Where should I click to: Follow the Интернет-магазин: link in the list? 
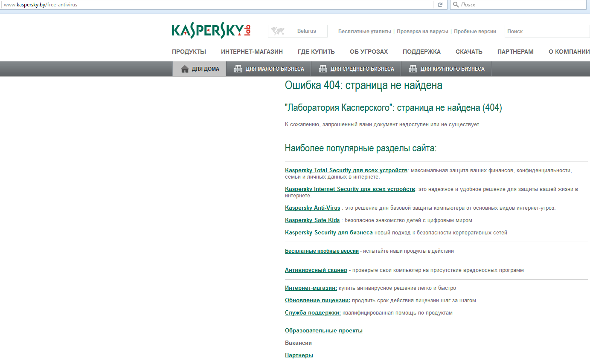tap(311, 288)
